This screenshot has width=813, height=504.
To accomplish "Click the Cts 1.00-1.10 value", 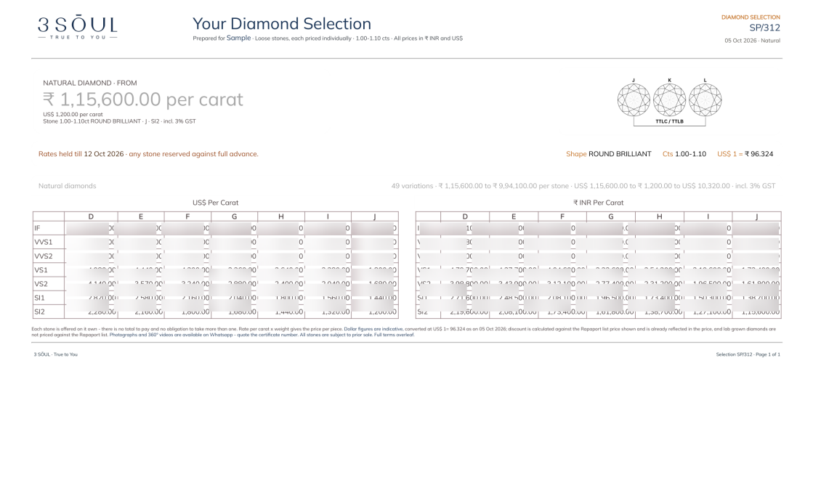I will [x=684, y=154].
